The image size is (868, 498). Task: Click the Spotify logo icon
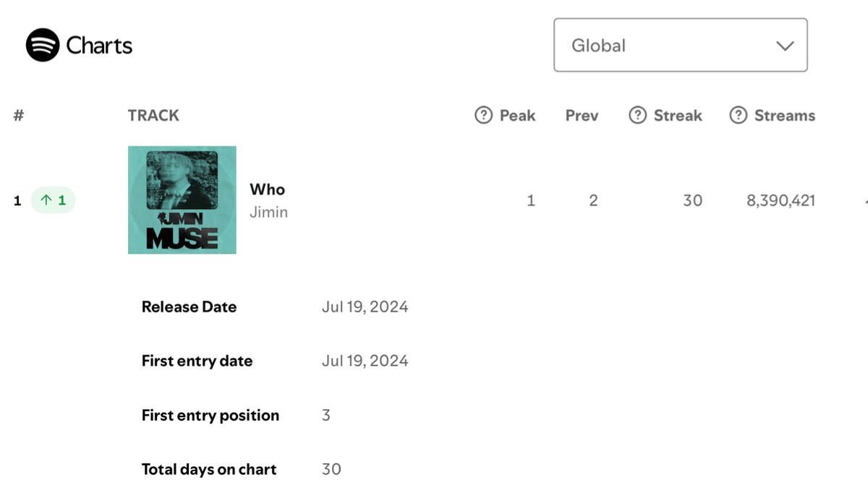[x=43, y=46]
